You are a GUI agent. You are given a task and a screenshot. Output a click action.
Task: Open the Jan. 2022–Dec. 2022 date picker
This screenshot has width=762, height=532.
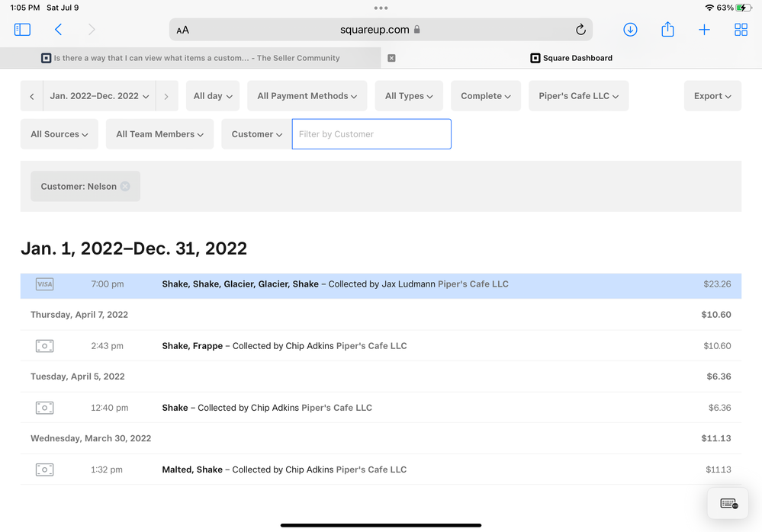coord(99,96)
